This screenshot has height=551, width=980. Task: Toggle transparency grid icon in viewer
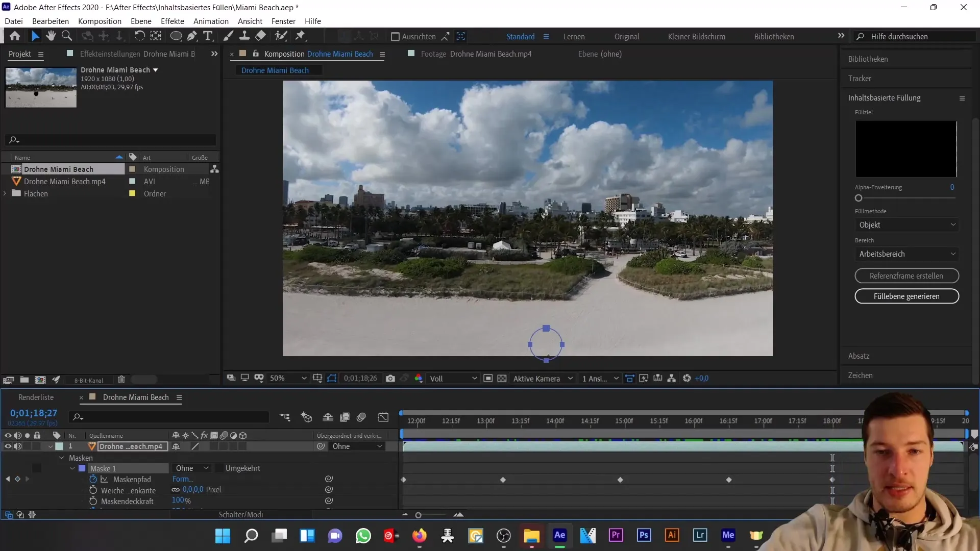(x=502, y=379)
